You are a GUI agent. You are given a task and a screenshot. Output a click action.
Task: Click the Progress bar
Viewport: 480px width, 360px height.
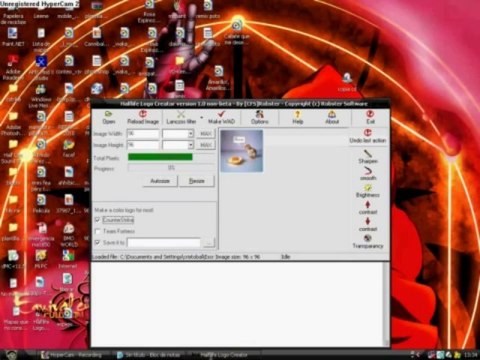[171, 168]
